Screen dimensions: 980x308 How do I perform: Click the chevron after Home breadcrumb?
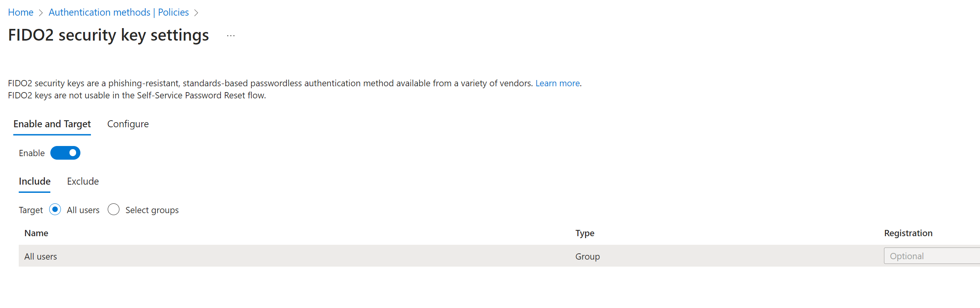click(41, 13)
